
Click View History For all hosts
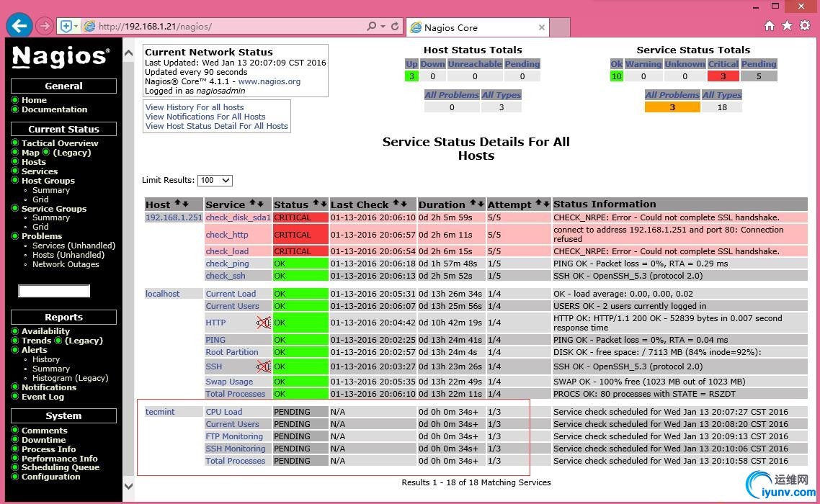click(x=195, y=107)
